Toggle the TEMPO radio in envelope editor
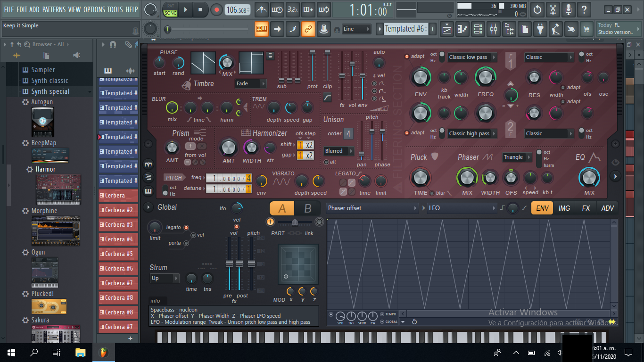The image size is (644, 362). 382,314
